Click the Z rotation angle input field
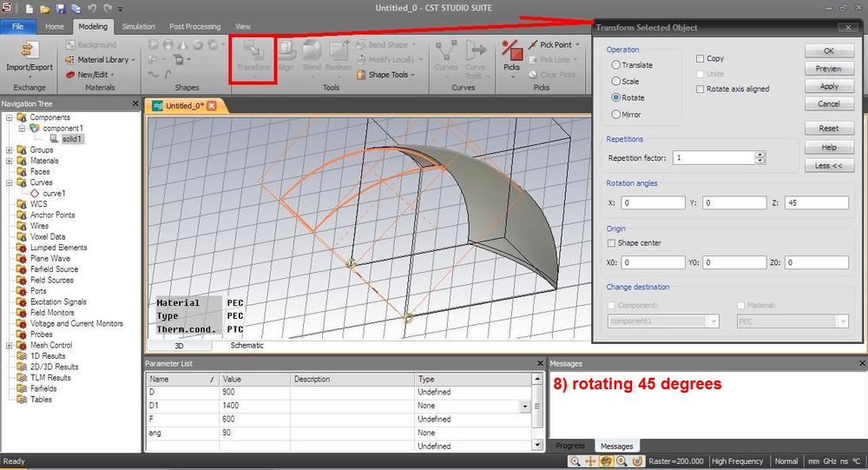 point(816,202)
